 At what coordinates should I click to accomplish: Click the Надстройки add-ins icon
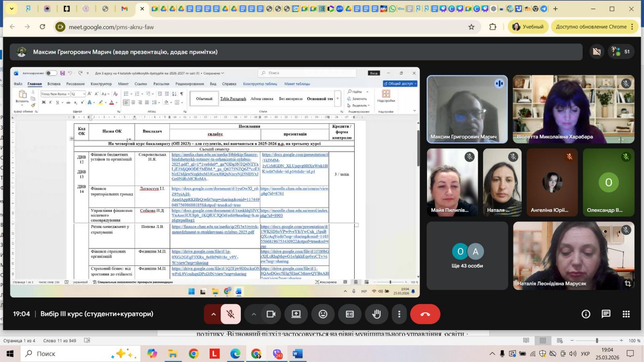click(386, 96)
